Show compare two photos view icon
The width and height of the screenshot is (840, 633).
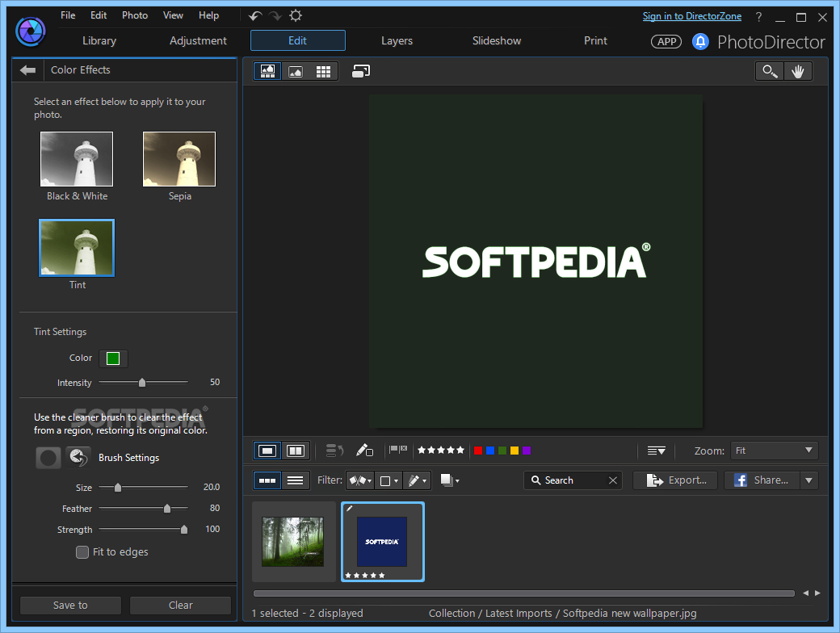(296, 451)
